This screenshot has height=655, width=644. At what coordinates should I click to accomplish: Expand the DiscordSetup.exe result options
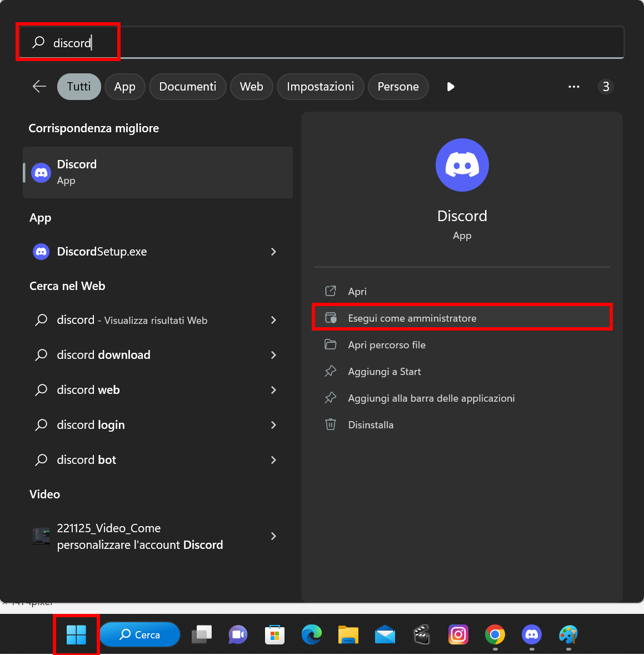(273, 252)
